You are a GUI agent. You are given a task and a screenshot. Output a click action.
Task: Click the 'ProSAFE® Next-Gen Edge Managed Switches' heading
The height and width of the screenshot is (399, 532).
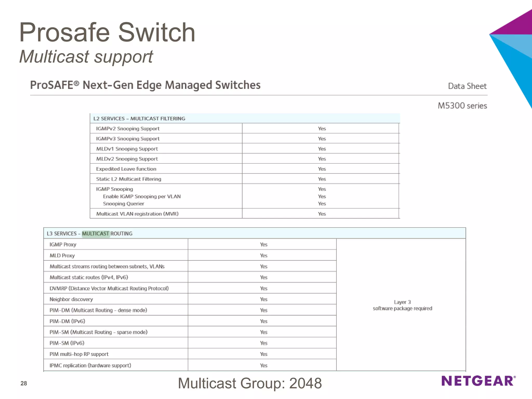pos(145,85)
